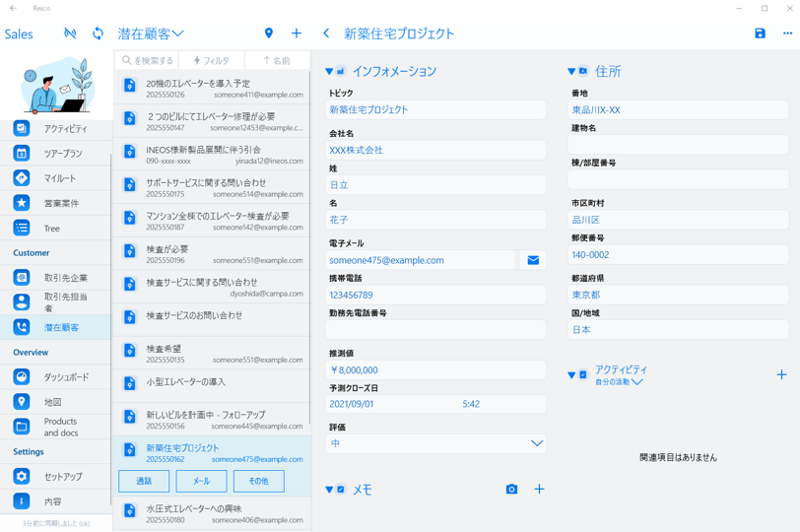Screen dimensions: 800x532
Task: Add a new activity with plus icon
Action: coord(781,374)
